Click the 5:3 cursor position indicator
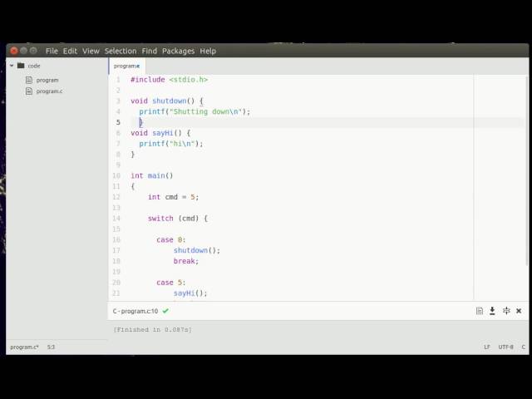 pos(51,347)
